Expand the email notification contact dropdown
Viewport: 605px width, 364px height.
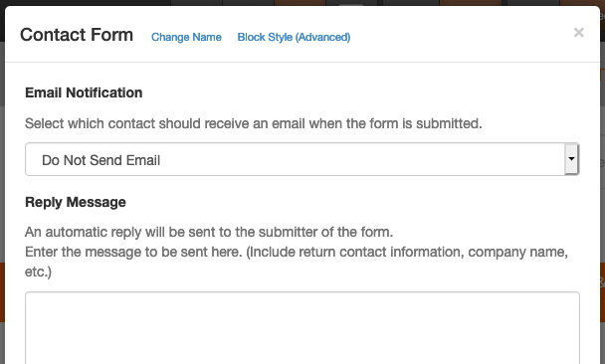(x=302, y=159)
